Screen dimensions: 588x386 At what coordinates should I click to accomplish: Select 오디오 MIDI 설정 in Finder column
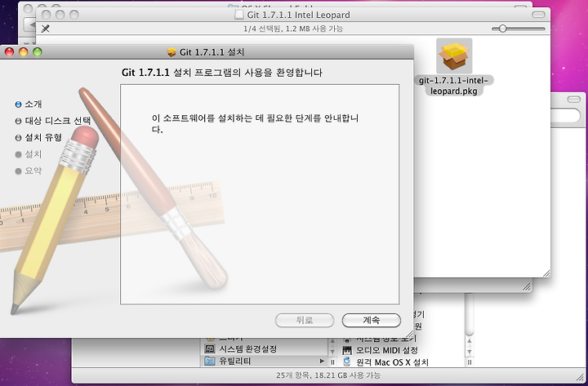(x=386, y=350)
